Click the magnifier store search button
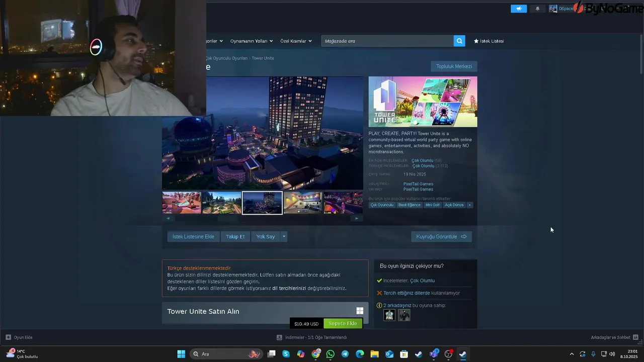The height and width of the screenshot is (362, 644). click(459, 41)
